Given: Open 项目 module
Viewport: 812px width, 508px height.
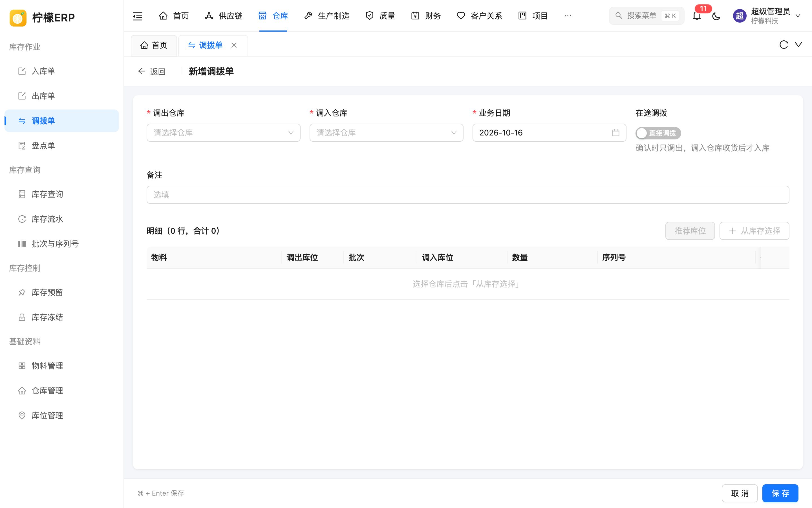Looking at the screenshot, I should click(533, 16).
